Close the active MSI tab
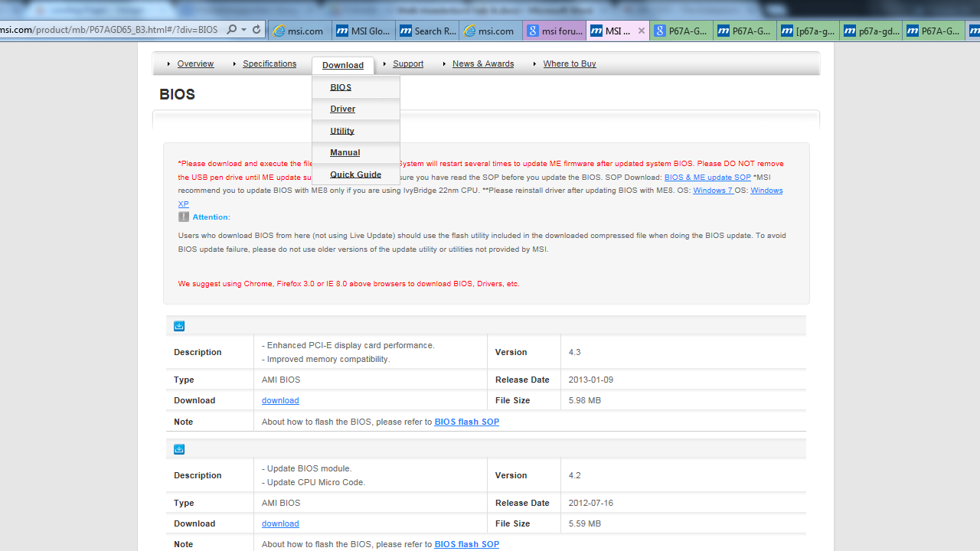980x551 pixels. click(x=641, y=31)
